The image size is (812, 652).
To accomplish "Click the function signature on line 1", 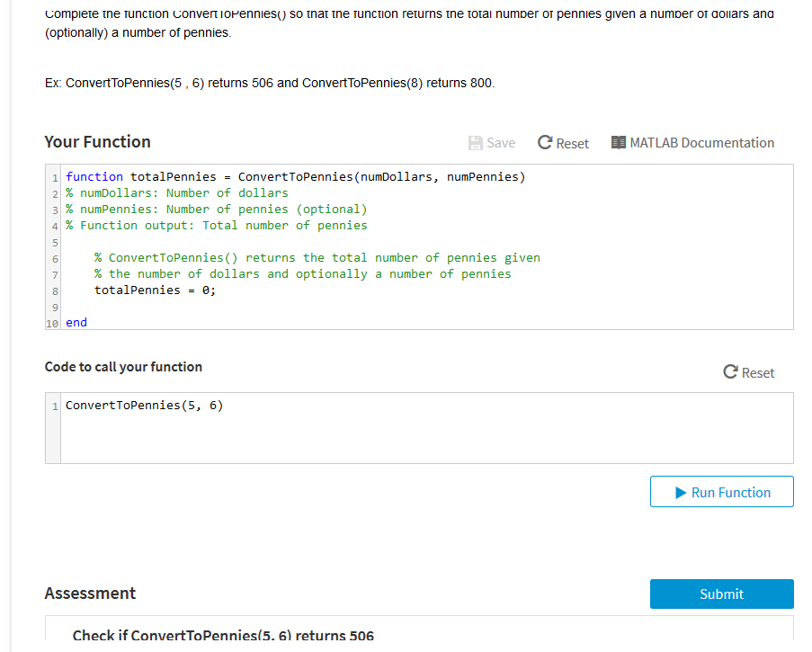I will tap(295, 176).
